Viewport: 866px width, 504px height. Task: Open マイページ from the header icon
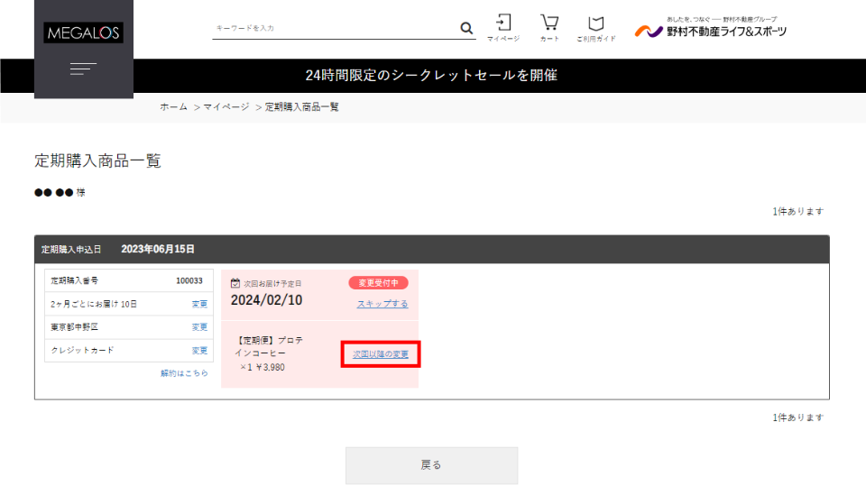pyautogui.click(x=503, y=27)
